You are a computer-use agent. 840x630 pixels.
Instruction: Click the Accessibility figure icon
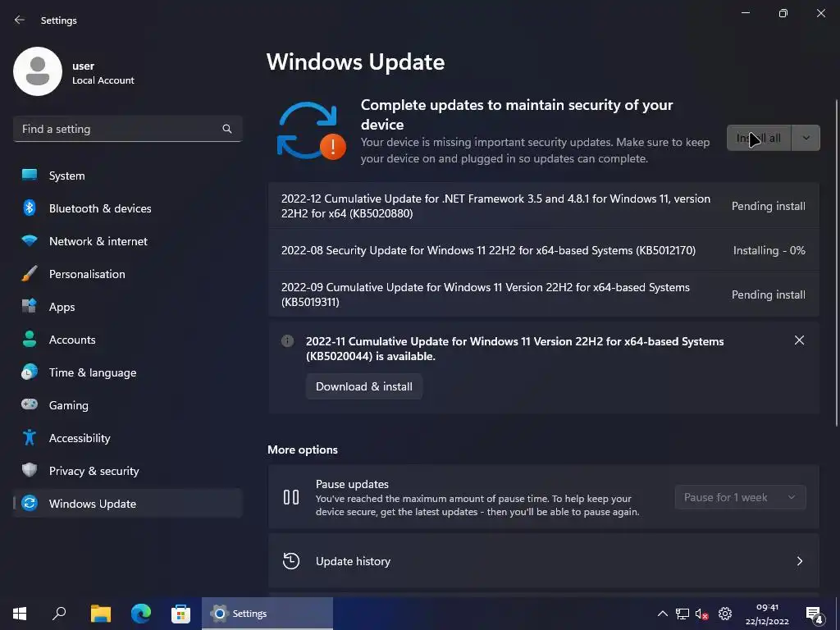30,437
